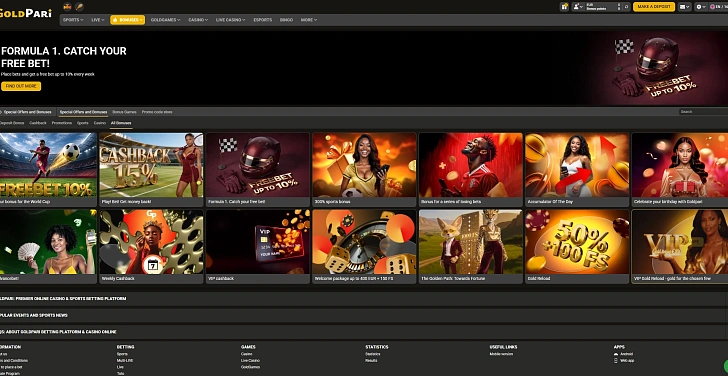The image size is (728, 376).
Task: Expand the Sports menu dropdown
Action: pos(73,20)
